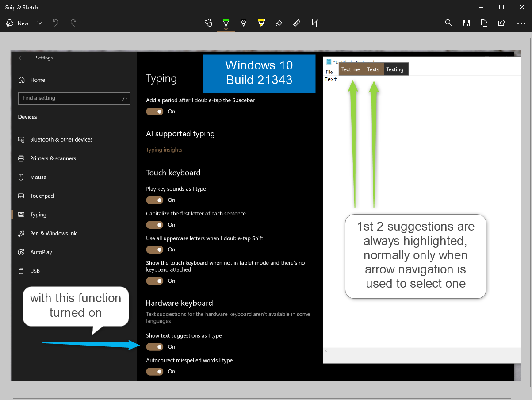This screenshot has height=400, width=532.
Task: Click the New snip button
Action: pyautogui.click(x=18, y=23)
